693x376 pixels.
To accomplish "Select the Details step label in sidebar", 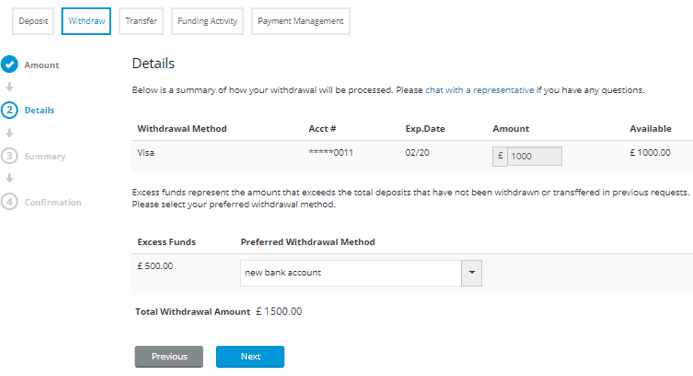I will (x=39, y=110).
